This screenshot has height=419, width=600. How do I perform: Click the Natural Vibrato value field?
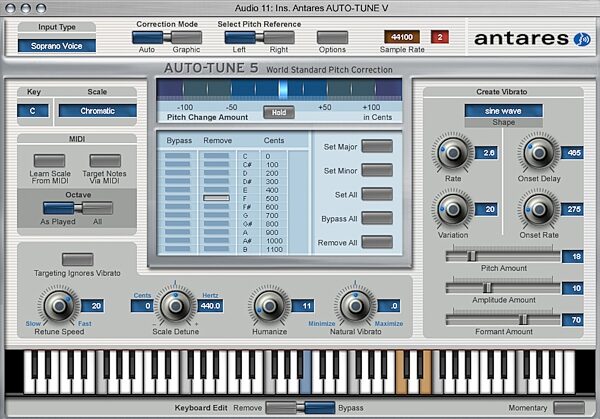click(x=389, y=306)
